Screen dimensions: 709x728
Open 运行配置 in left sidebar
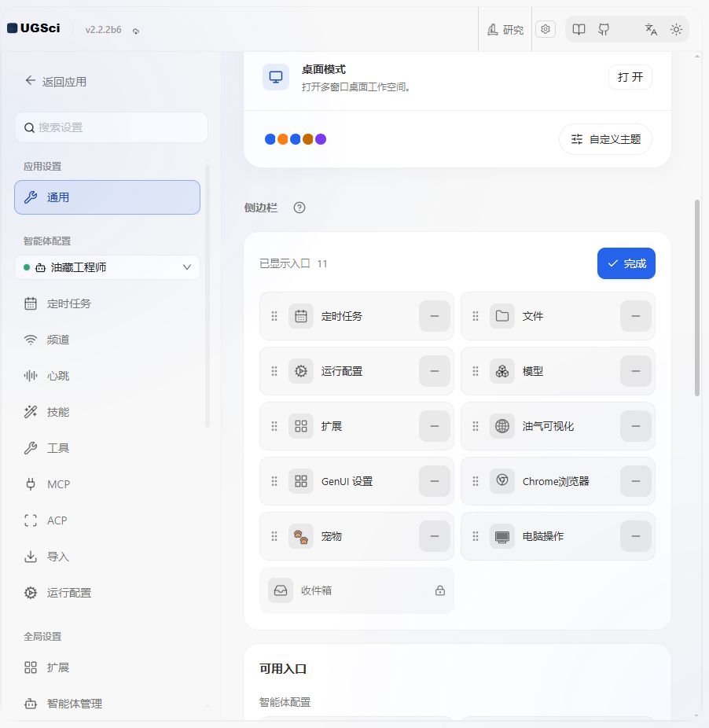[107, 593]
